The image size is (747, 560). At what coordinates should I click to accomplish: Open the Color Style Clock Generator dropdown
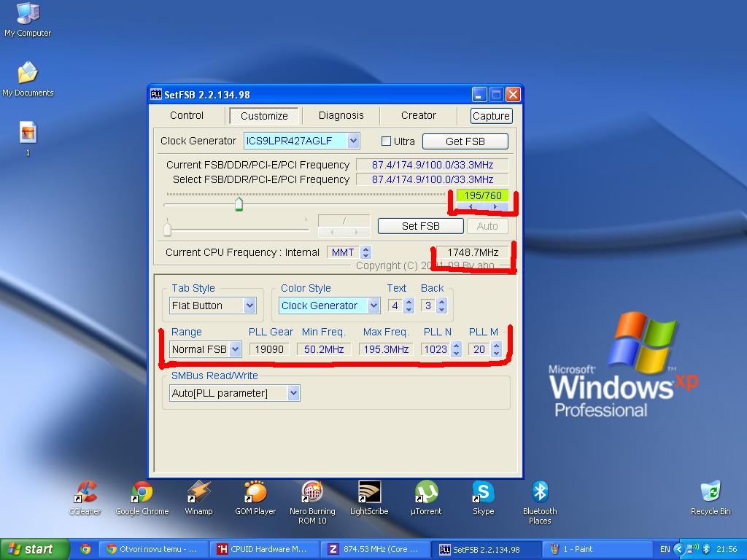point(374,306)
